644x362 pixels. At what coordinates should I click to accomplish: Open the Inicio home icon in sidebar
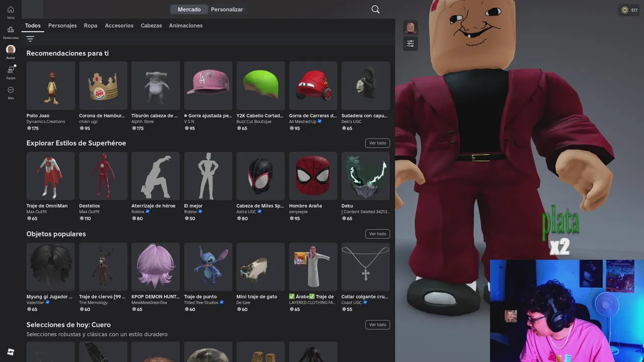(x=11, y=10)
